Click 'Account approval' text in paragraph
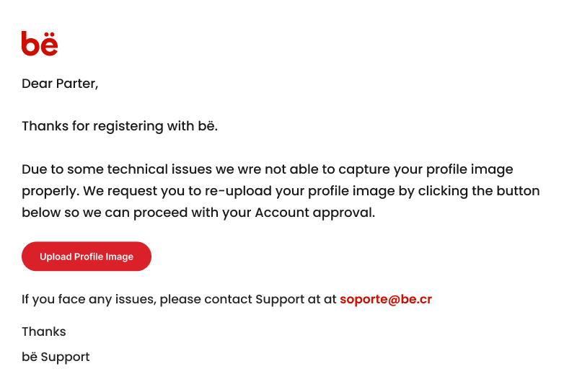 pos(314,213)
